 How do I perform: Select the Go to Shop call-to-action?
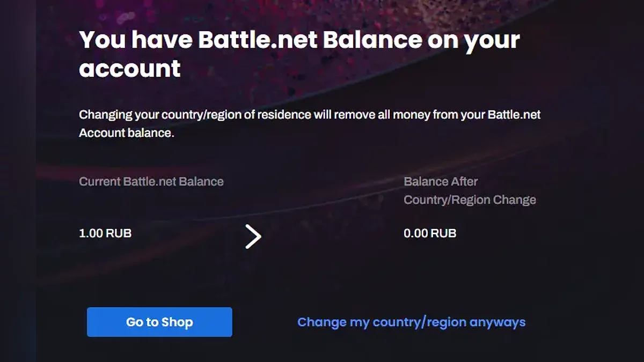(x=159, y=322)
